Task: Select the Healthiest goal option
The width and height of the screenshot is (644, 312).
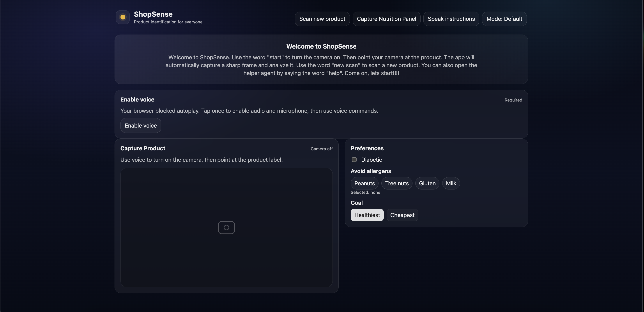Action: click(x=367, y=215)
